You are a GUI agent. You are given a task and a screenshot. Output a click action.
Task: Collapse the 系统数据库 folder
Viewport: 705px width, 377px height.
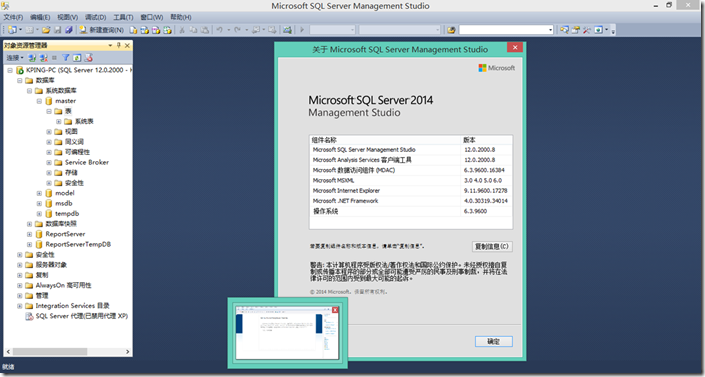tap(29, 91)
